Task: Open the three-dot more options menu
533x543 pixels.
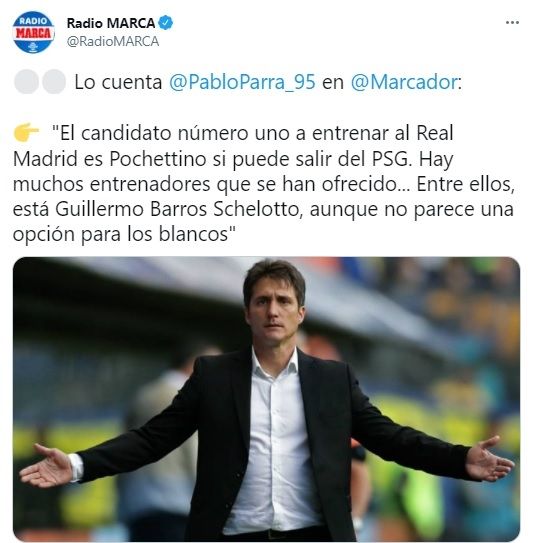Action: (x=512, y=23)
